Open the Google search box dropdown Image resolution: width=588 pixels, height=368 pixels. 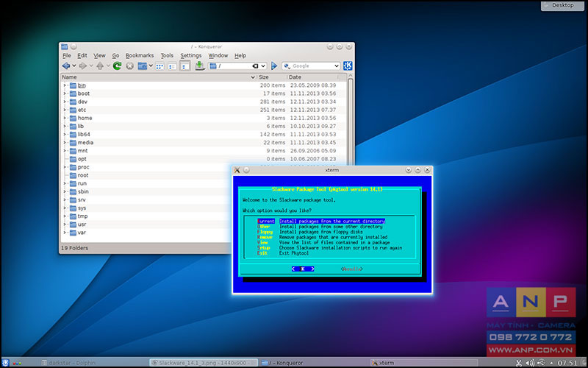click(x=336, y=66)
